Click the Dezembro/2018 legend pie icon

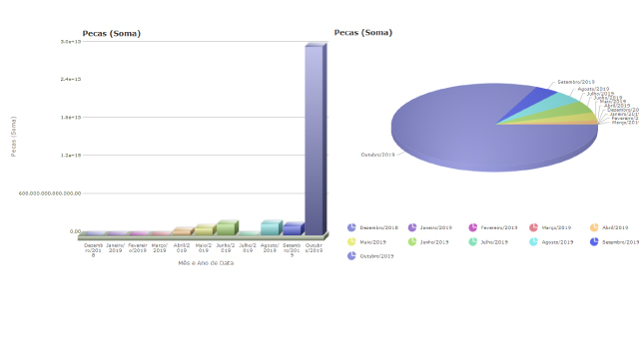[351, 227]
